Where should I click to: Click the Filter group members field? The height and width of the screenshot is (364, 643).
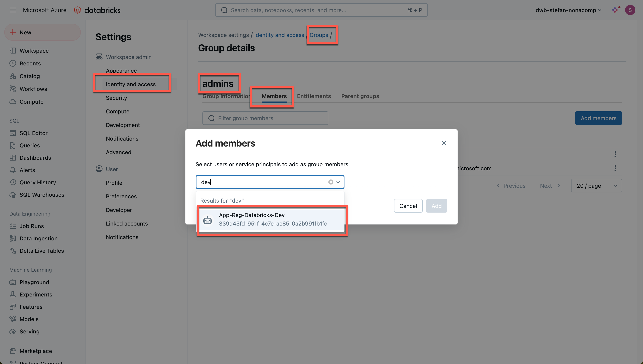(x=265, y=118)
